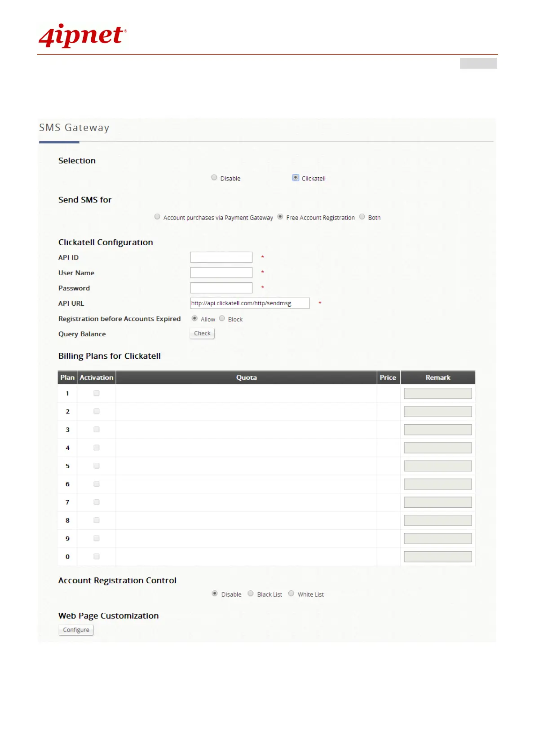Block registration before accounts expired

click(222, 319)
